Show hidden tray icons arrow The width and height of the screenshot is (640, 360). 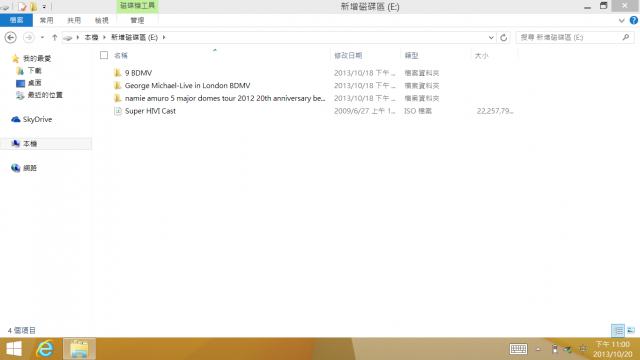pos(538,349)
